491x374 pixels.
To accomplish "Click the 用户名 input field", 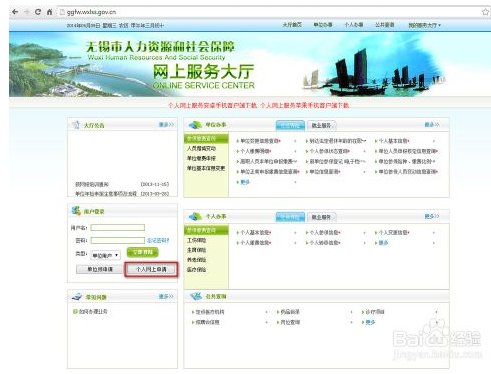I will [118, 227].
